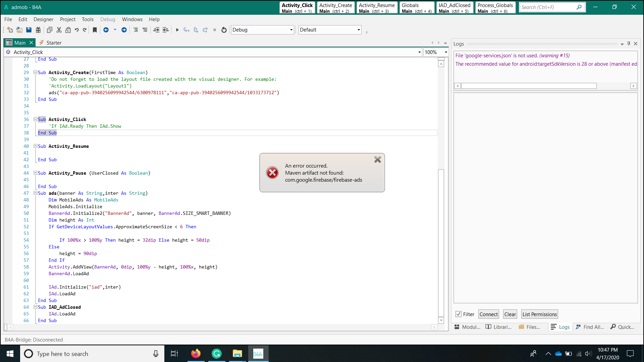Viewport: 644px width, 362px height.
Task: Click the Search (Ctrl+F) input field
Action: [547, 7]
